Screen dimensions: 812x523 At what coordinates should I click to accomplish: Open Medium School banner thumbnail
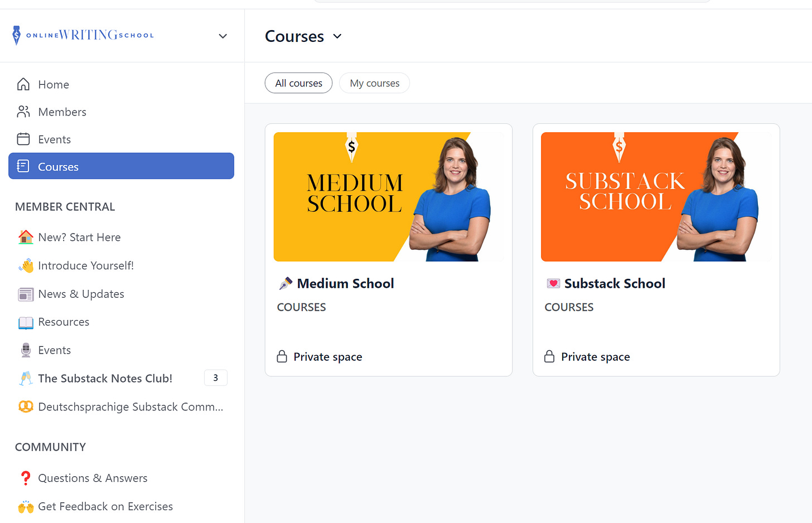389,197
